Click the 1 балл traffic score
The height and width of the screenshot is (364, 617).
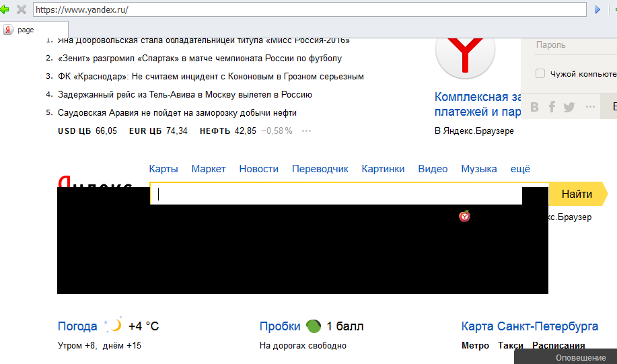(345, 326)
